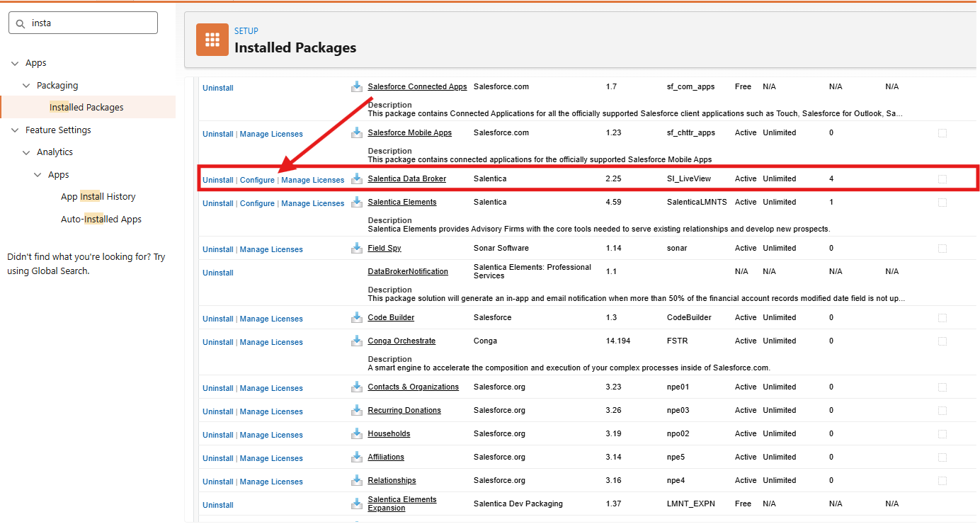
Task: Click the Setup app launcher grid icon
Action: (212, 40)
